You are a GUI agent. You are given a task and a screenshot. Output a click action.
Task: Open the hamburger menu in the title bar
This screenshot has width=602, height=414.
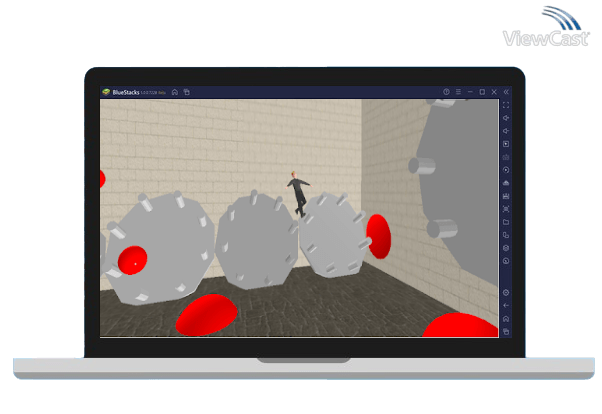[x=458, y=92]
